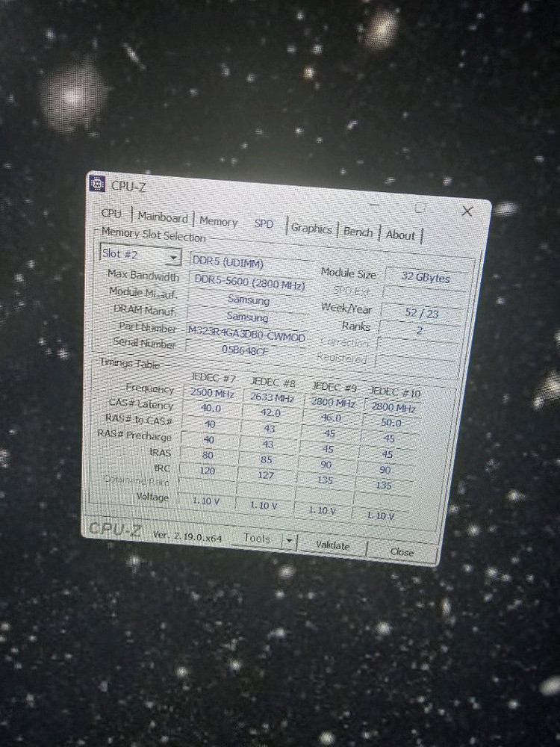This screenshot has height=747, width=560.
Task: Switch to the Bench tab
Action: click(x=358, y=232)
